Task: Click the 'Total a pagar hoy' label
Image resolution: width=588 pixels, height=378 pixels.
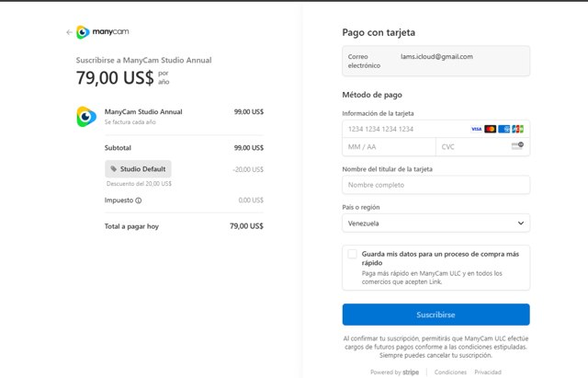Action: (x=131, y=226)
